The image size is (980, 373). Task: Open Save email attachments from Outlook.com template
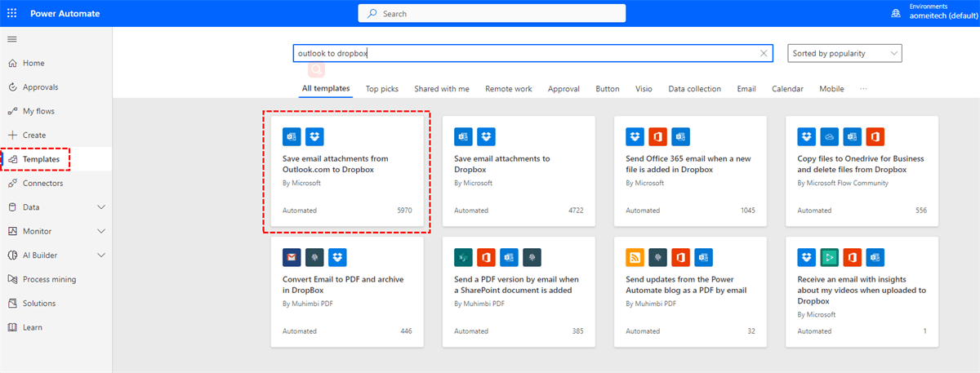coord(347,172)
